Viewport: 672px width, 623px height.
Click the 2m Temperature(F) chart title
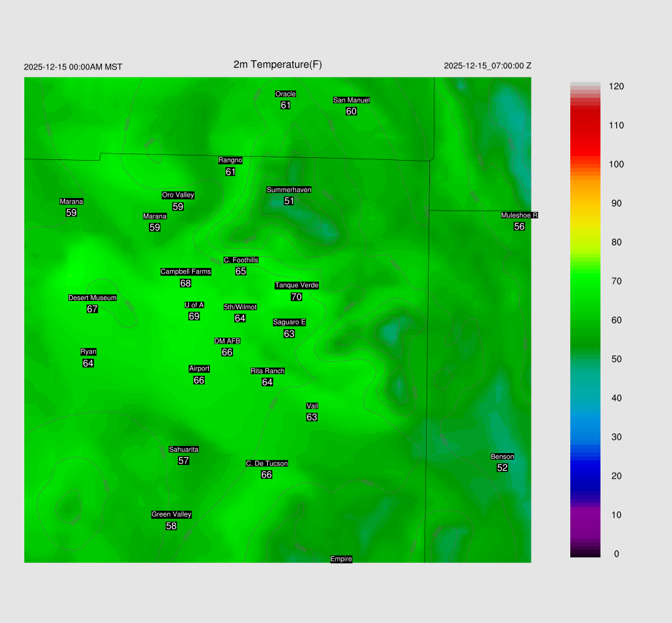point(278,64)
